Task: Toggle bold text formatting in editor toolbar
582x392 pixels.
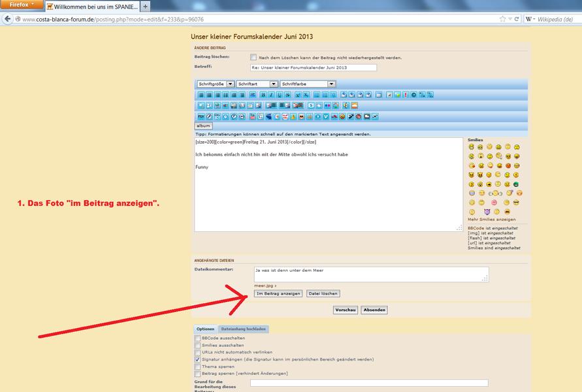Action: pyautogui.click(x=263, y=95)
